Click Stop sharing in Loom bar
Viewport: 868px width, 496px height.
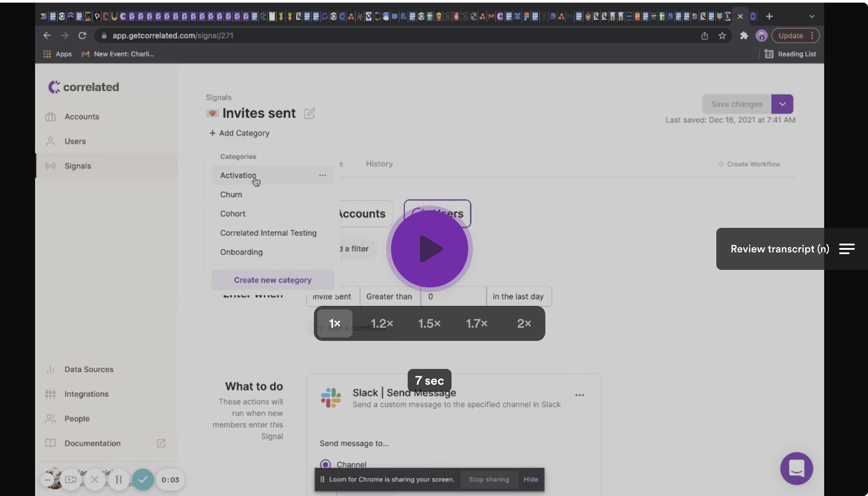click(x=489, y=479)
